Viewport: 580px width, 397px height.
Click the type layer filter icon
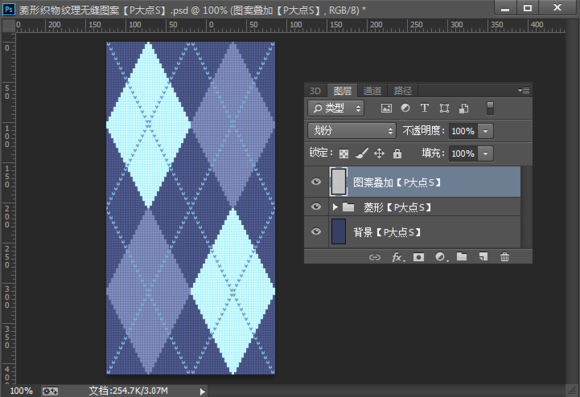(425, 108)
